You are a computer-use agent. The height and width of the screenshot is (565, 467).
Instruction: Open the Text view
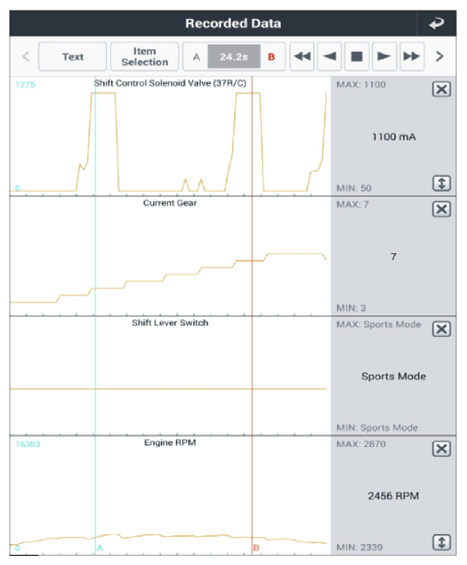tap(72, 57)
